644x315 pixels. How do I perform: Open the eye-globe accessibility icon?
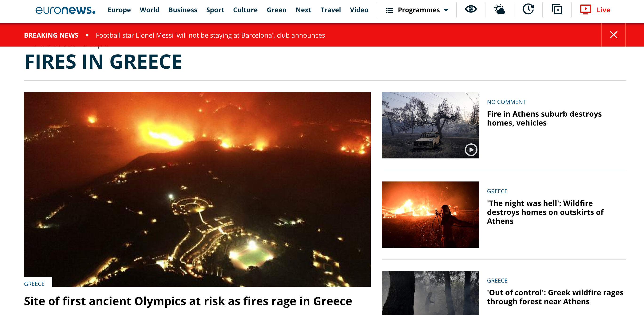click(471, 9)
